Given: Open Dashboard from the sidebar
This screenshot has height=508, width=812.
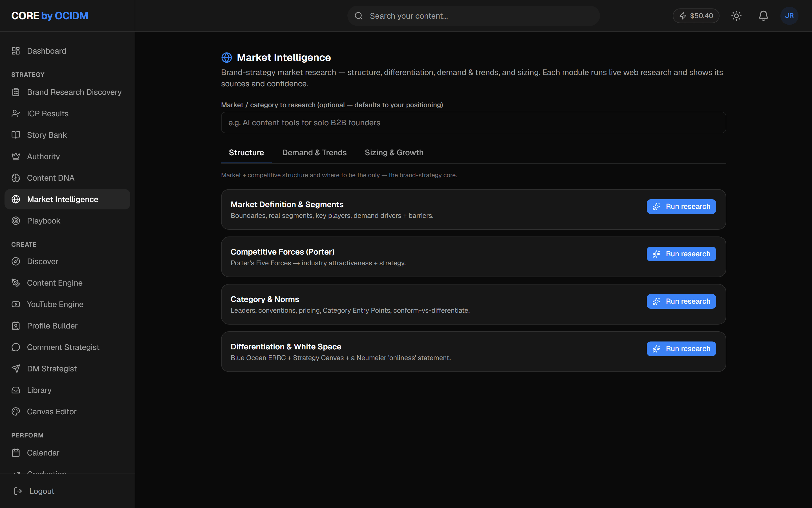Looking at the screenshot, I should tap(67, 51).
